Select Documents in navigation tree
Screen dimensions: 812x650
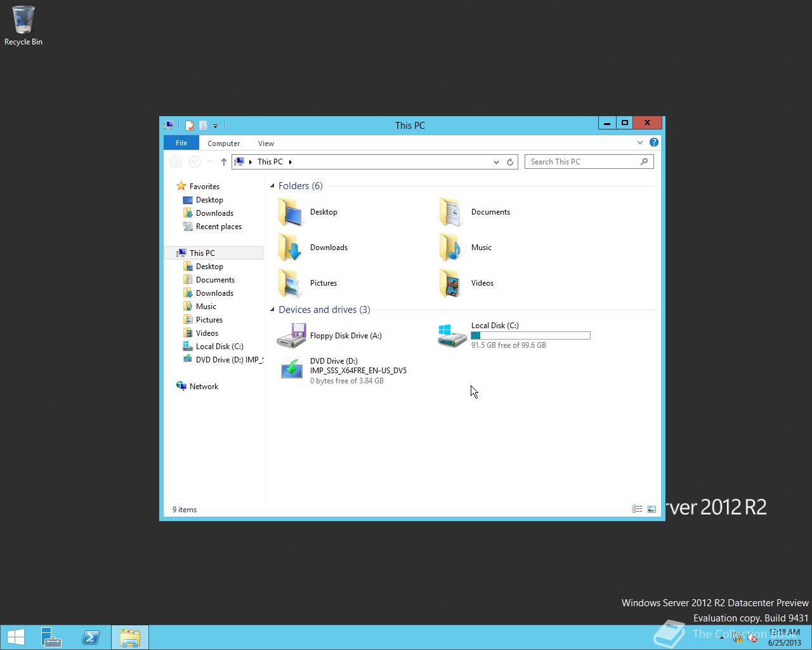(x=209, y=279)
